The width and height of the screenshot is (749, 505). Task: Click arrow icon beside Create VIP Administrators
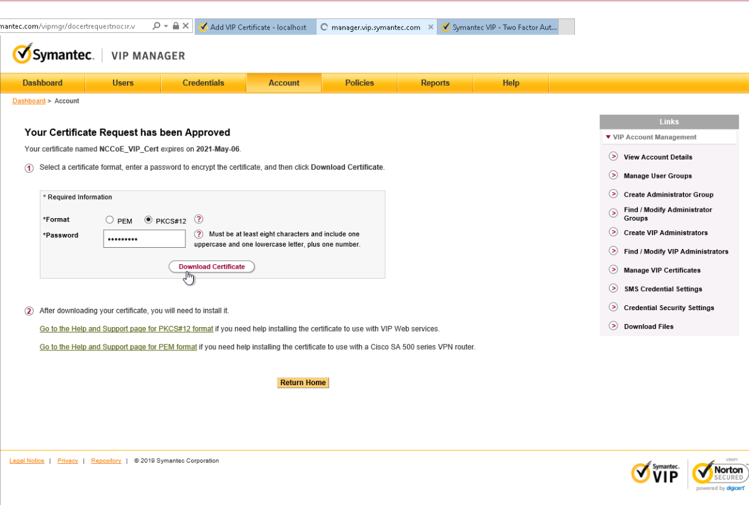coord(613,232)
